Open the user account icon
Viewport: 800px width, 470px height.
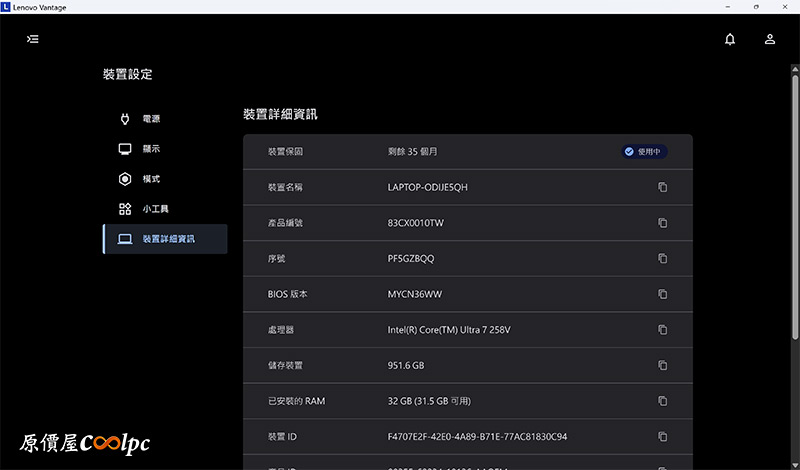point(770,39)
